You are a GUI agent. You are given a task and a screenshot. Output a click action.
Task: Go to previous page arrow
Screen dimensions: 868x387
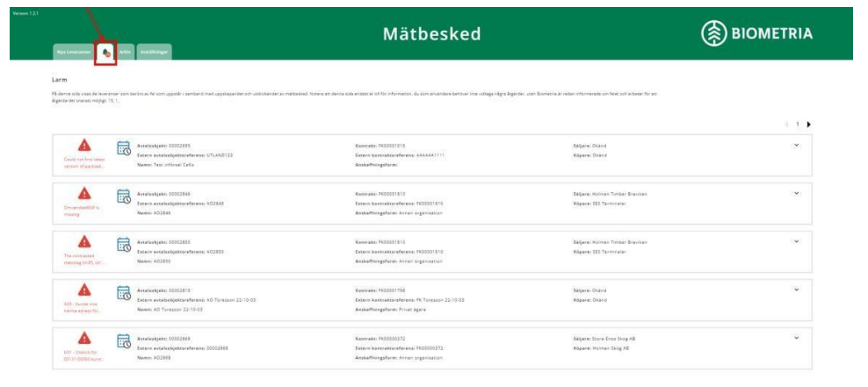(x=787, y=125)
